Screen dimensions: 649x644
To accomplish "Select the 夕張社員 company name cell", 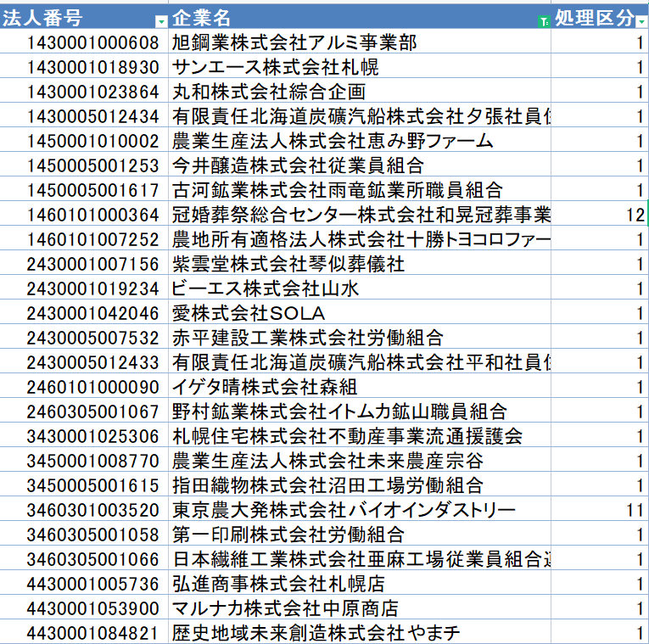I will pyautogui.click(x=360, y=115).
